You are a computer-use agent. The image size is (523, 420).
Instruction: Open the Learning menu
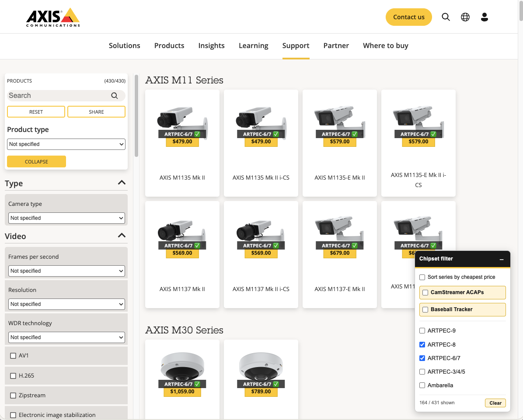point(254,45)
